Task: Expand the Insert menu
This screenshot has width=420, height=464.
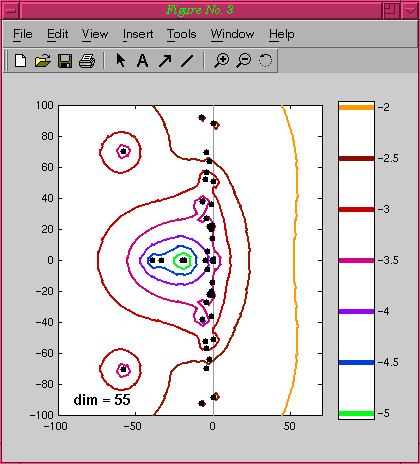Action: pos(138,34)
